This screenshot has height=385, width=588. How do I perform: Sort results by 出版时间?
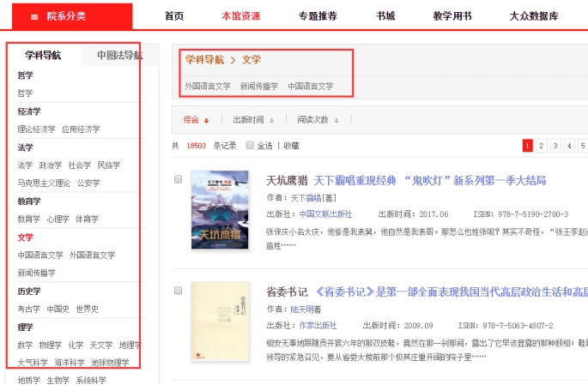pos(253,120)
